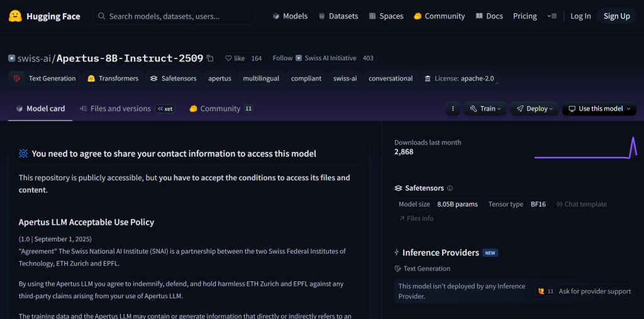Image resolution: width=644 pixels, height=319 pixels.
Task: Click the Safetensors info icon
Action: pyautogui.click(x=450, y=188)
